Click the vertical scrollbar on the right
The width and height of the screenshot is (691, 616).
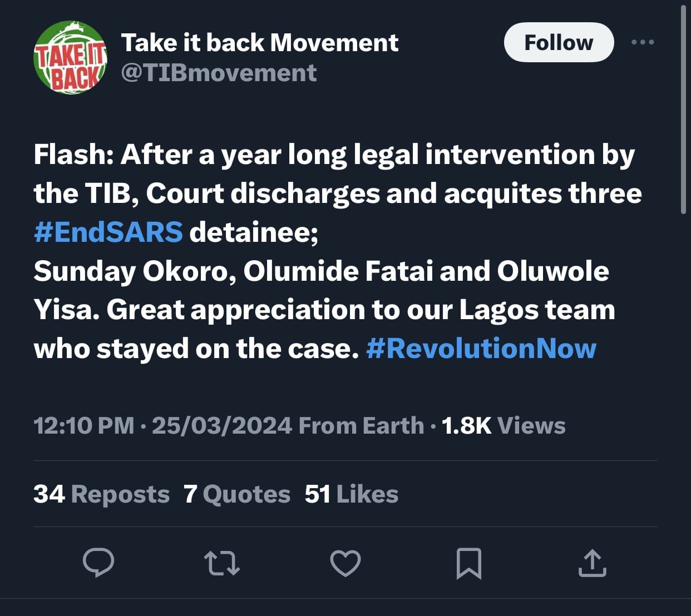coord(684,111)
